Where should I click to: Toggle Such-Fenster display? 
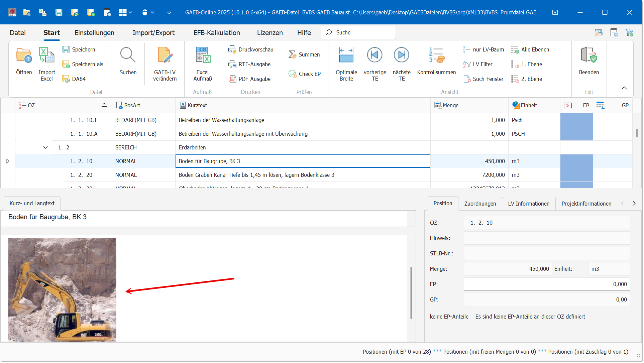click(x=484, y=79)
